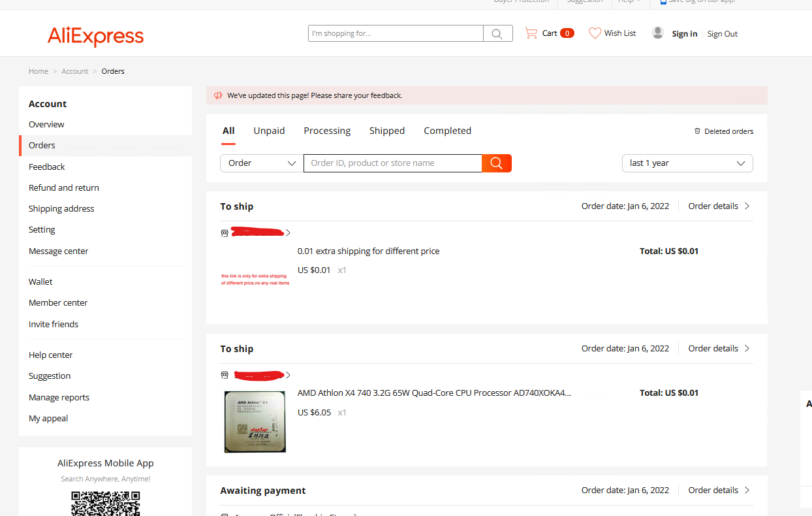The width and height of the screenshot is (812, 516).
Task: Click the Deleted orders trash icon
Action: pos(697,131)
